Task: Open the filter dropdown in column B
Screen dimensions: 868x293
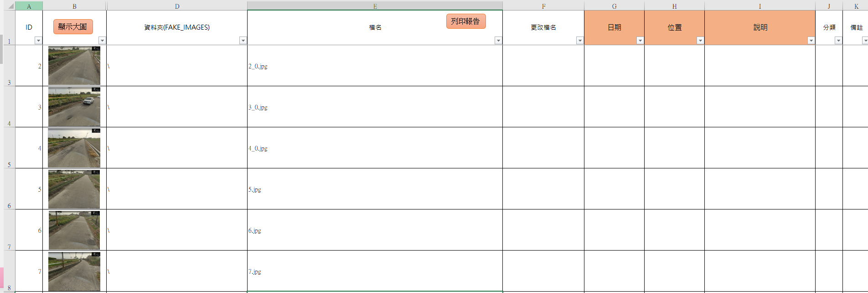Action: click(102, 41)
